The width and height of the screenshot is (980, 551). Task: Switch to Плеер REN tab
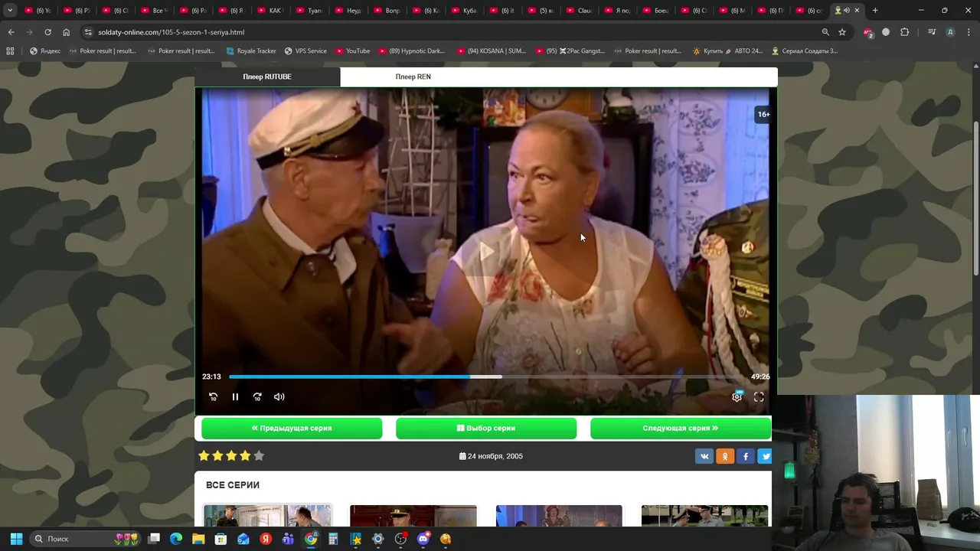pos(413,77)
